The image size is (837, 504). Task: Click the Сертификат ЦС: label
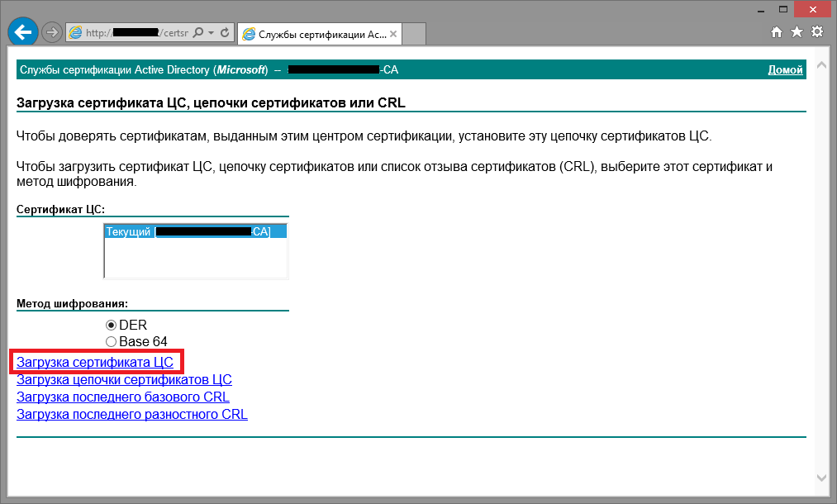coord(61,209)
